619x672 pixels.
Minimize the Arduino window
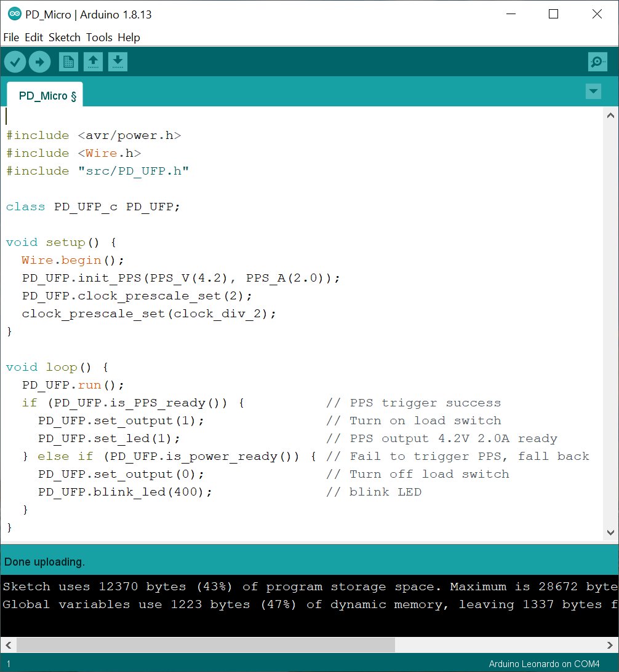[x=511, y=14]
